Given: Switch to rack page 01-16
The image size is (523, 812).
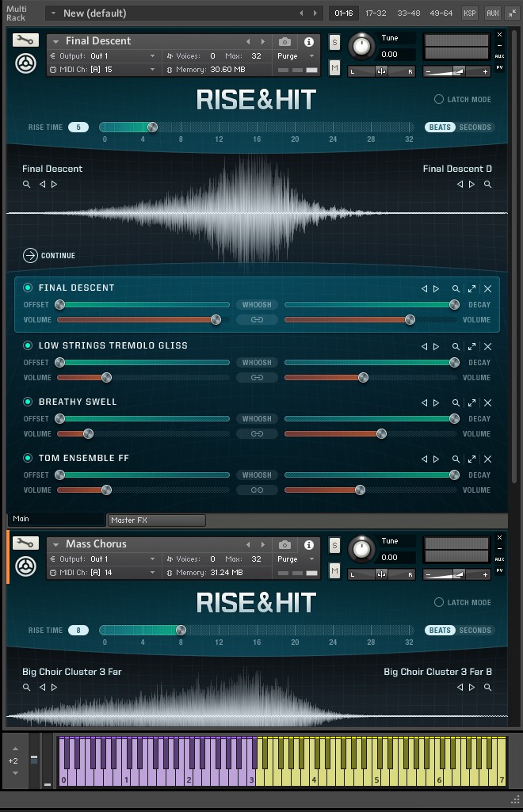Looking at the screenshot, I should point(343,13).
